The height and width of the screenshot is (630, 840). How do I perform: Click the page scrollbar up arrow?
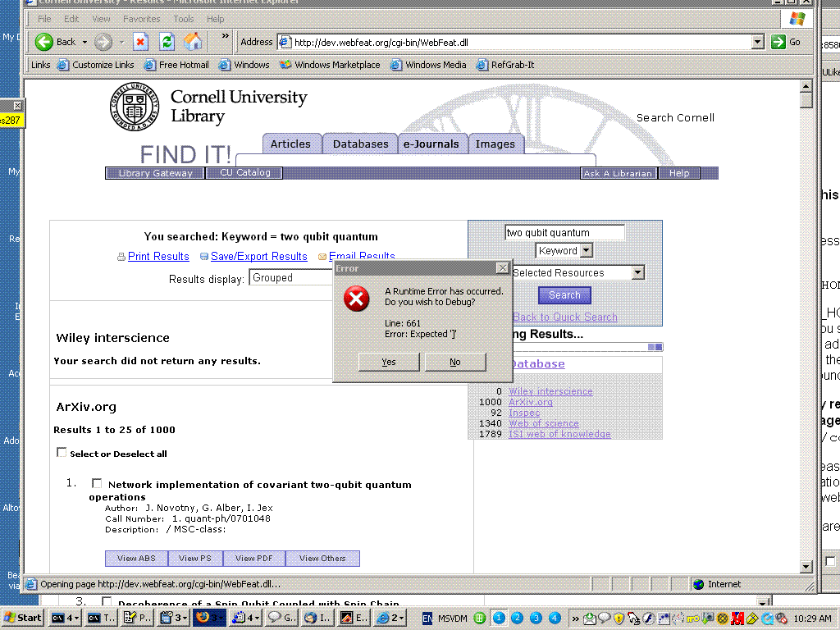pos(806,86)
